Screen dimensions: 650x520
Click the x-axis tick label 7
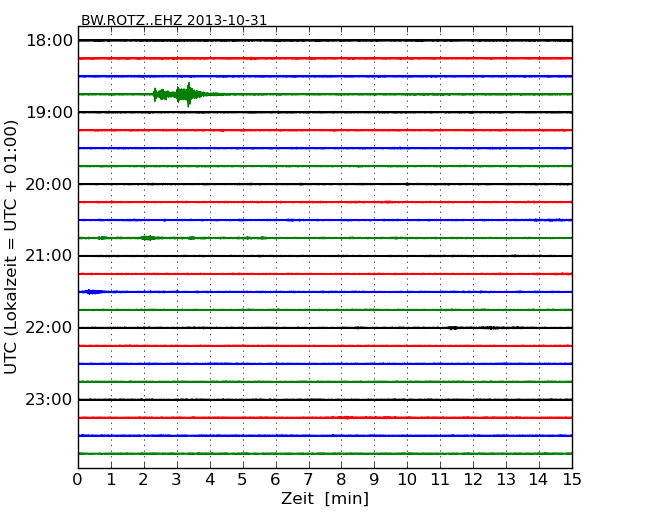[308, 479]
